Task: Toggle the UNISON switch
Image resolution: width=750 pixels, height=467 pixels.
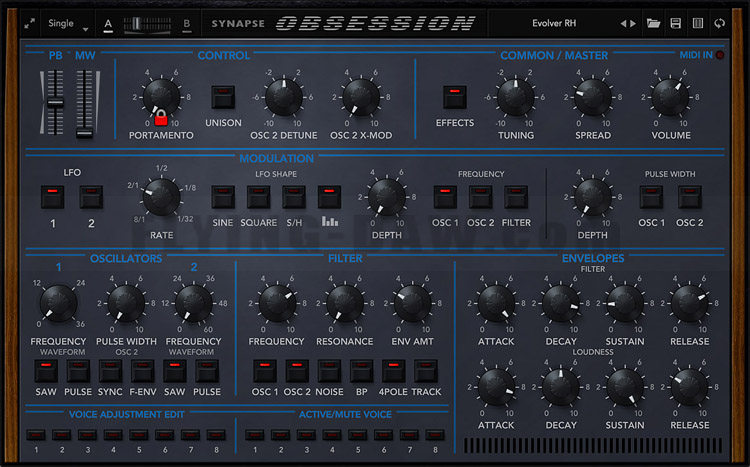Action: [x=223, y=97]
